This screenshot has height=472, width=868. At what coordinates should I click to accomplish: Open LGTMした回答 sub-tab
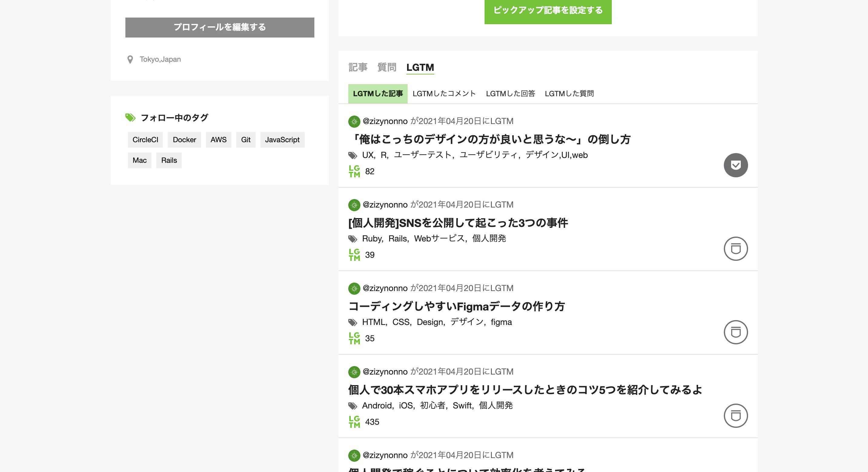(511, 93)
